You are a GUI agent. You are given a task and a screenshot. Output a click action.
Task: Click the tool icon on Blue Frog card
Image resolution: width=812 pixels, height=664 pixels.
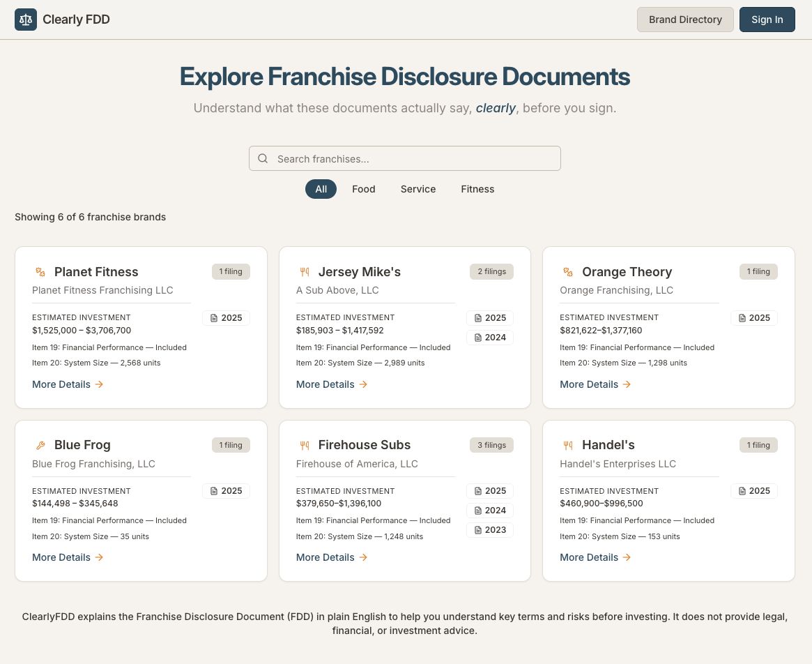(40, 444)
